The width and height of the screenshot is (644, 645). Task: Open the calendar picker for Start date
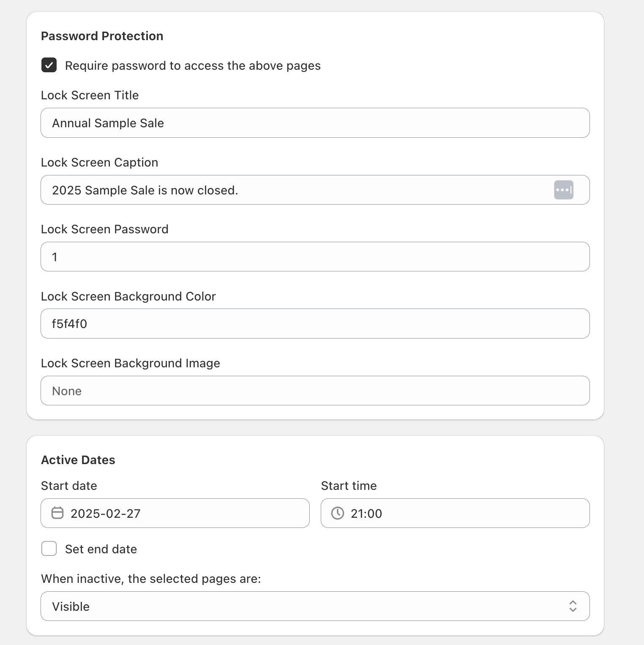[x=58, y=513]
